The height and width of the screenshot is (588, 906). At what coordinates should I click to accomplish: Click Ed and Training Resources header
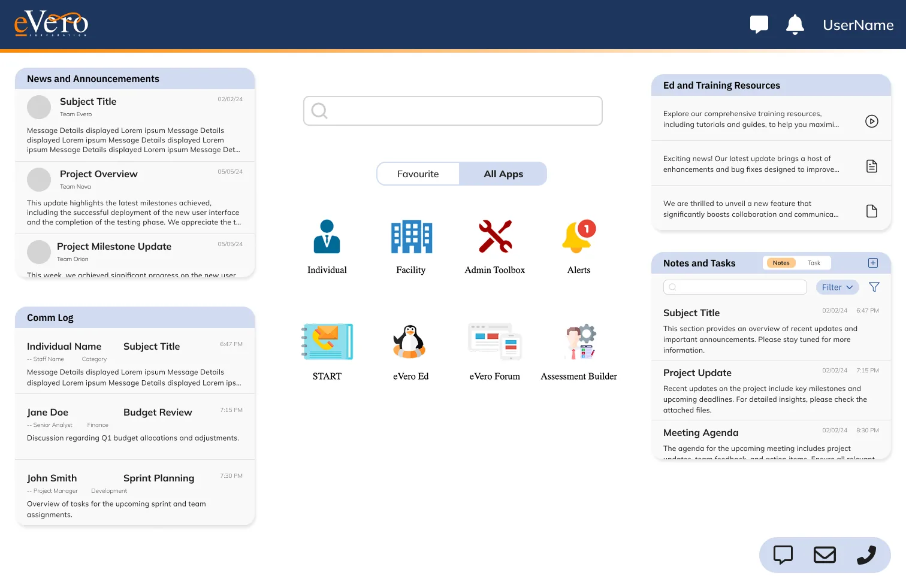(x=771, y=85)
